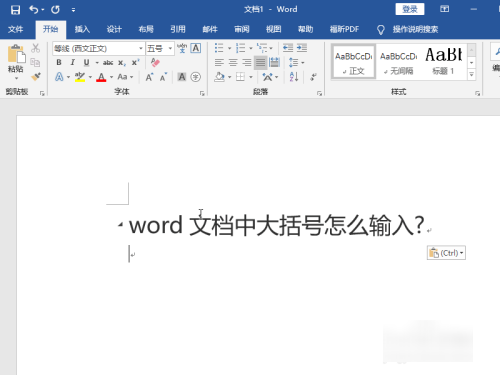The height and width of the screenshot is (375, 500).
Task: Toggle justify alignment
Action: point(260,63)
